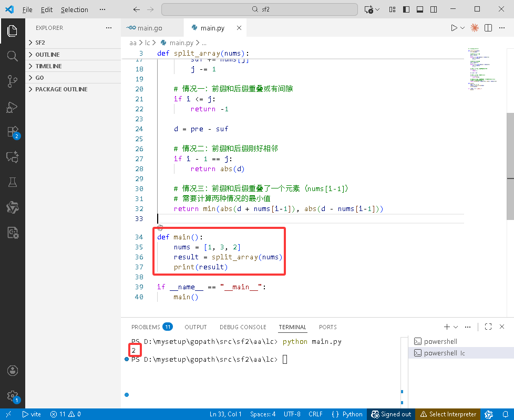
Task: Open errors and warnings count in status bar
Action: [66, 414]
